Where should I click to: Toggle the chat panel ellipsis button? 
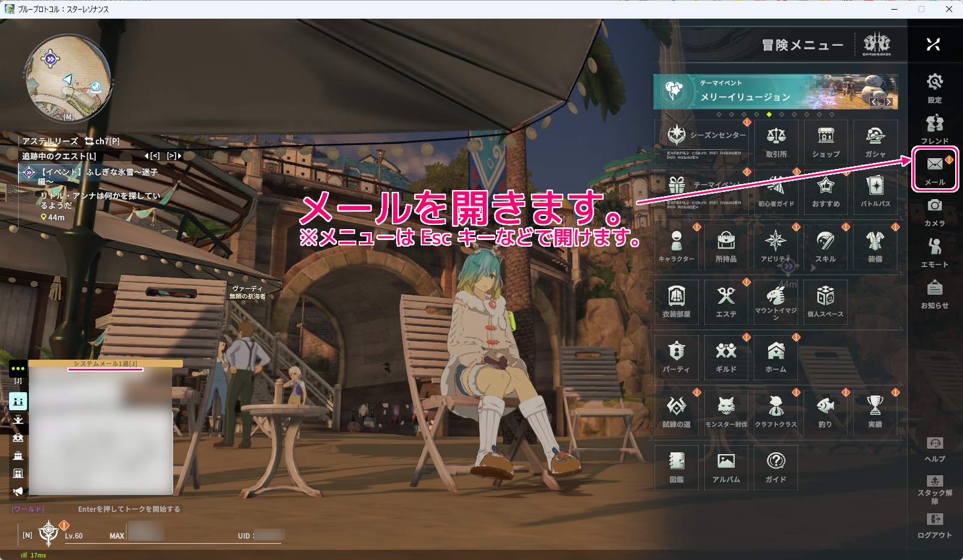click(18, 368)
